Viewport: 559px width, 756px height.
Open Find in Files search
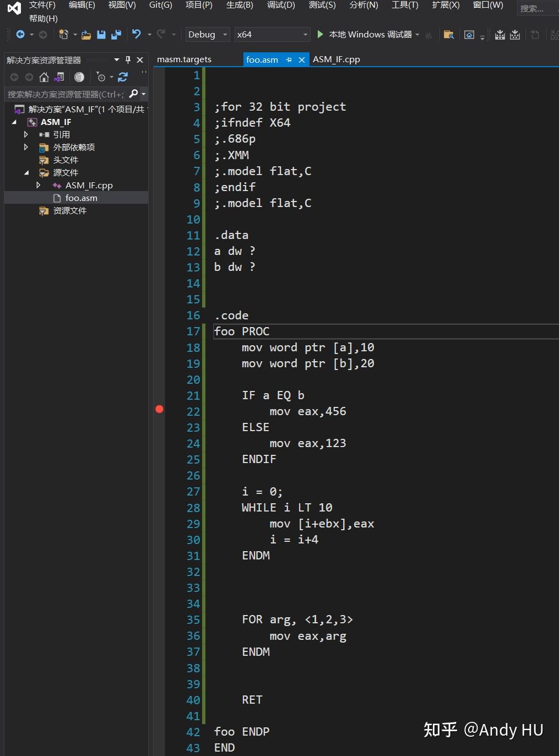coord(448,34)
